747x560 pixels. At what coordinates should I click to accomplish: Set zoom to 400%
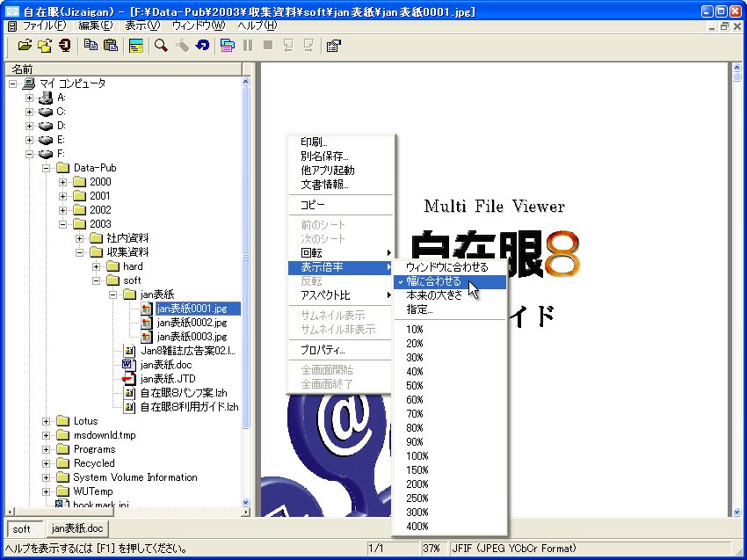click(449, 527)
